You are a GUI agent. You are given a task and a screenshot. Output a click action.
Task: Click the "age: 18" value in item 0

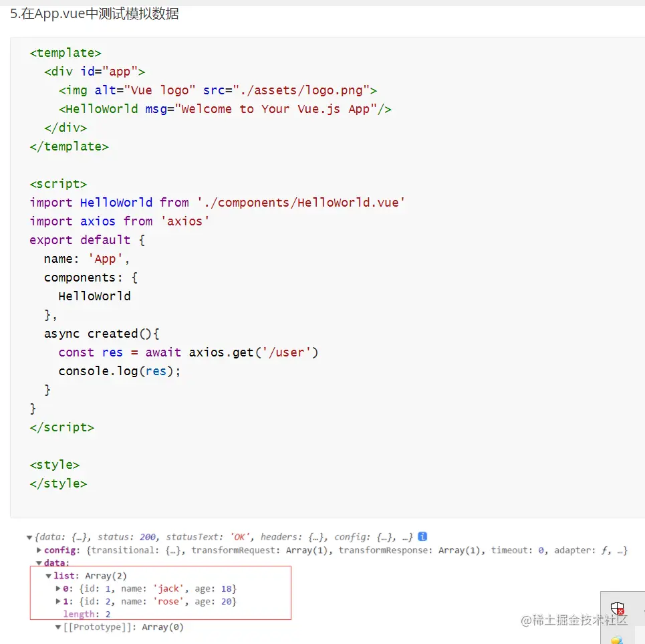point(214,588)
